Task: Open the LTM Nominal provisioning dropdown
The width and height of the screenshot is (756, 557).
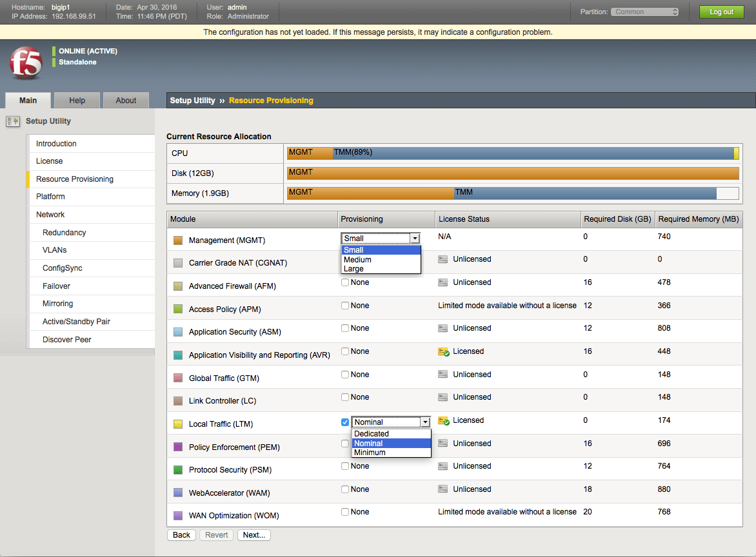Action: click(391, 422)
